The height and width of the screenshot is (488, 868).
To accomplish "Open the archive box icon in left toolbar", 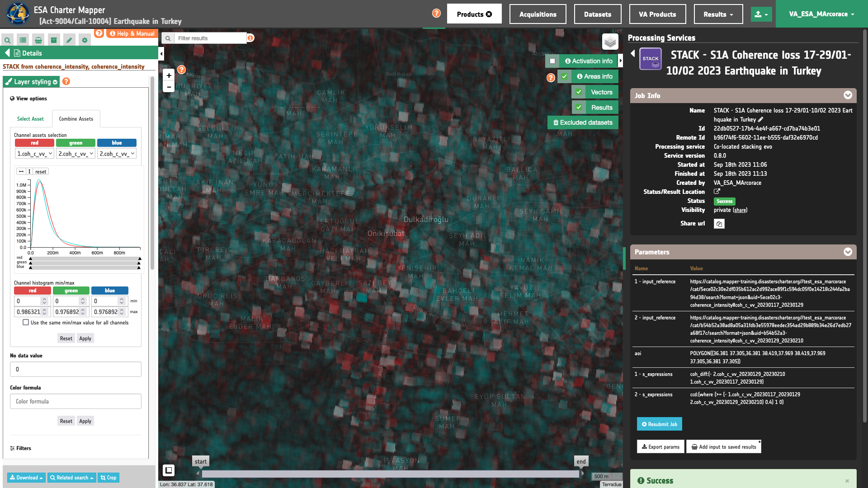I will [54, 40].
